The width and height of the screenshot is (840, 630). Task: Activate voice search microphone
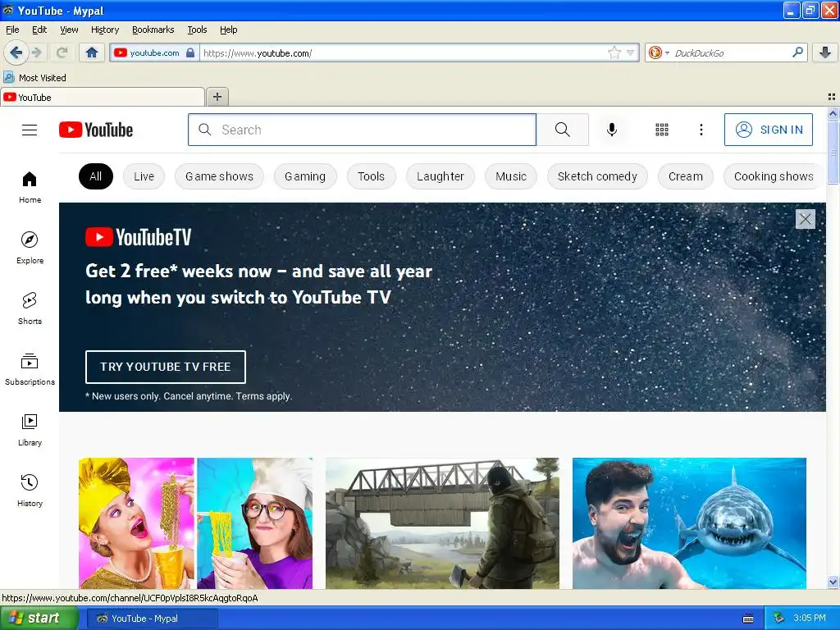(x=612, y=130)
